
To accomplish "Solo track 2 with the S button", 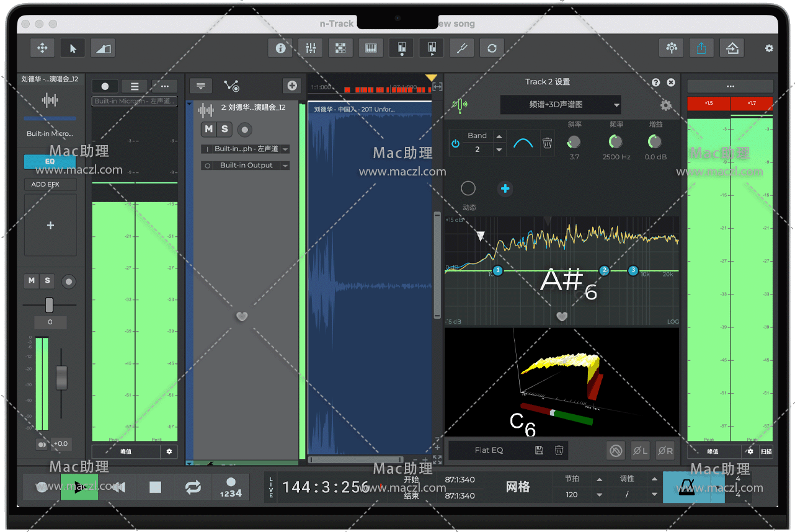I will (224, 129).
